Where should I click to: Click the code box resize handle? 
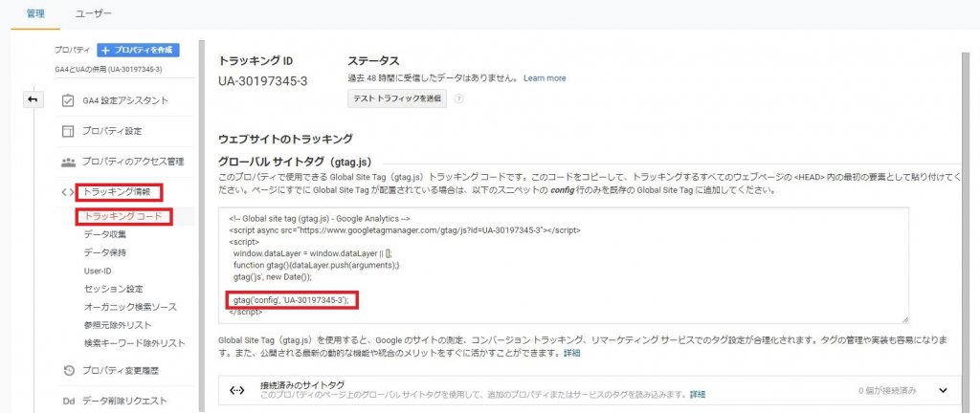[x=904, y=319]
